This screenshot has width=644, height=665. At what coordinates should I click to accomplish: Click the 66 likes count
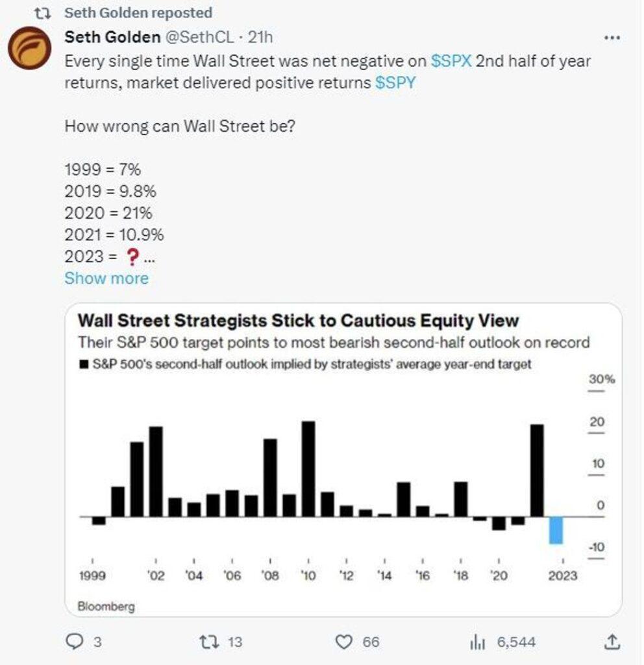(371, 642)
